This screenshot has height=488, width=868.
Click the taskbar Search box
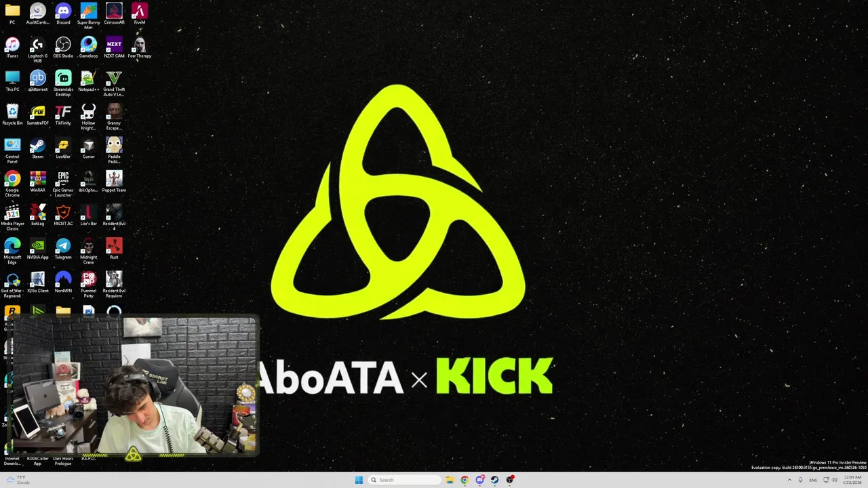pos(404,480)
